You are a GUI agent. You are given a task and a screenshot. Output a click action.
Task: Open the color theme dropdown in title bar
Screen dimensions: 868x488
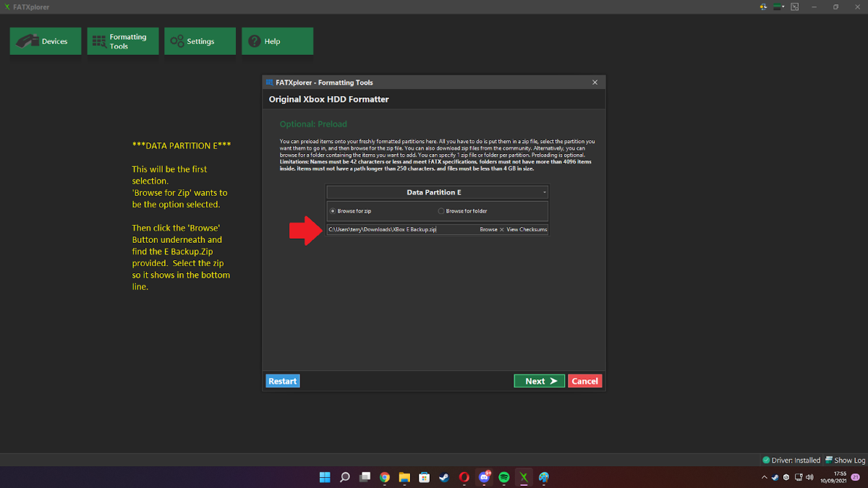coord(780,7)
